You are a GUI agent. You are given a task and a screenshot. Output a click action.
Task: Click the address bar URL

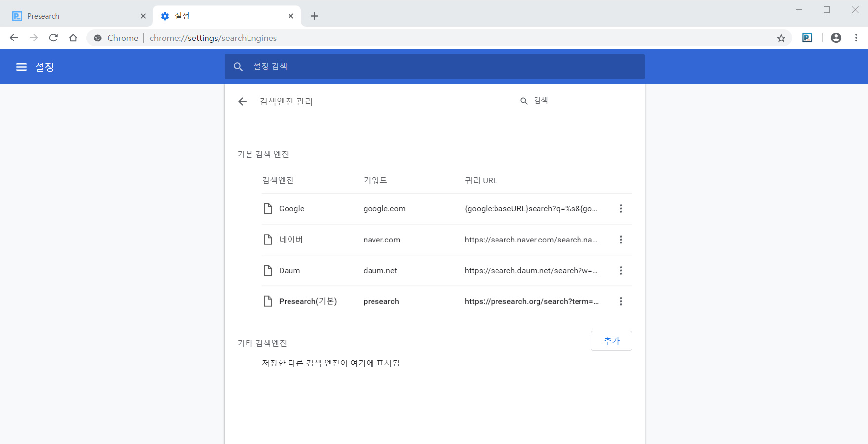(x=213, y=38)
